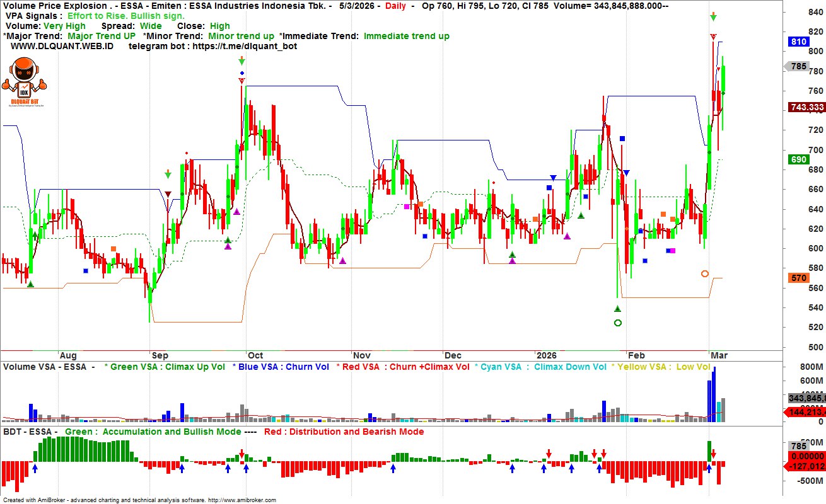Click the red 'Daily' timeframe label
Screen dimensions: 826x504
(x=395, y=6)
